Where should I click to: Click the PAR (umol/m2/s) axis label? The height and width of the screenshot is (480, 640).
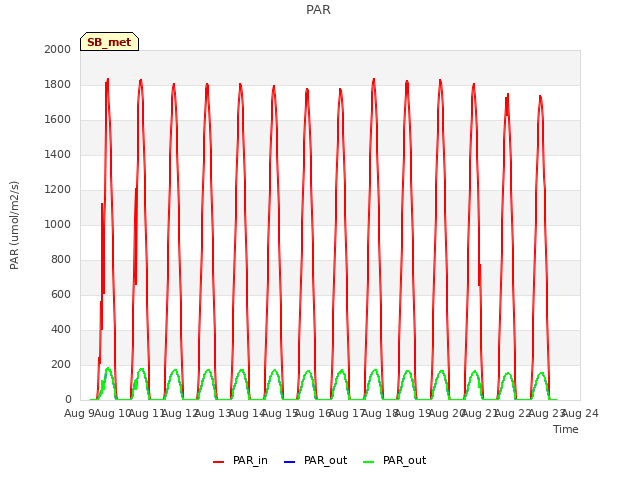(x=14, y=225)
